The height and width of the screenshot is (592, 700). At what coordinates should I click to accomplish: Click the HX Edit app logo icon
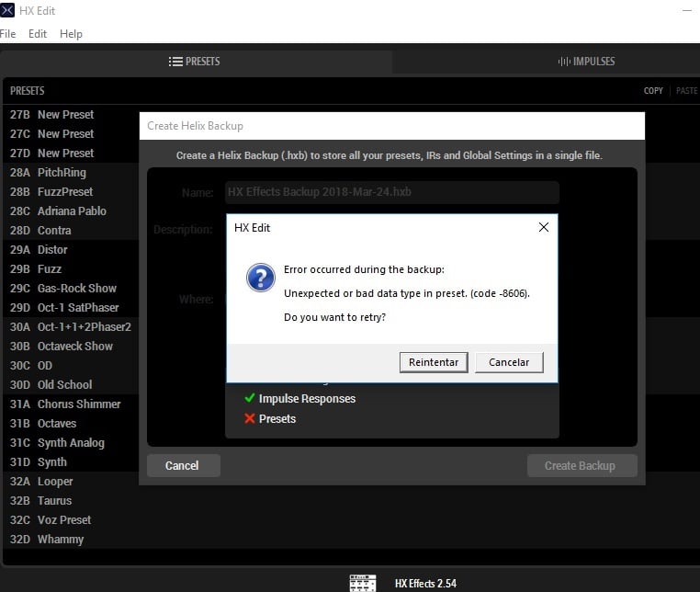click(x=7, y=10)
